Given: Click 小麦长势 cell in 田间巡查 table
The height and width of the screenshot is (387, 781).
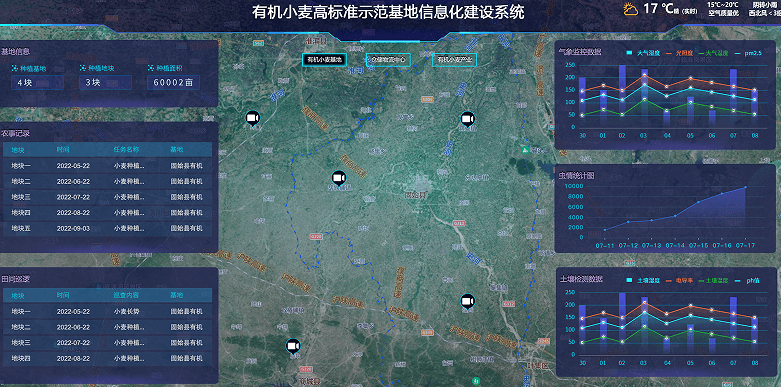Looking at the screenshot, I should 126,312.
